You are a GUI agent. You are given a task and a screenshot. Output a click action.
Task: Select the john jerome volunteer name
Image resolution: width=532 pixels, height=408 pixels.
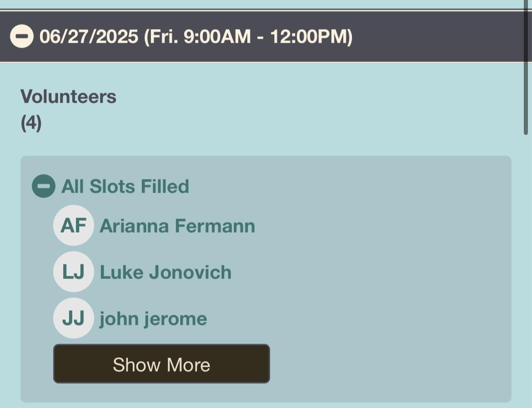click(x=153, y=318)
